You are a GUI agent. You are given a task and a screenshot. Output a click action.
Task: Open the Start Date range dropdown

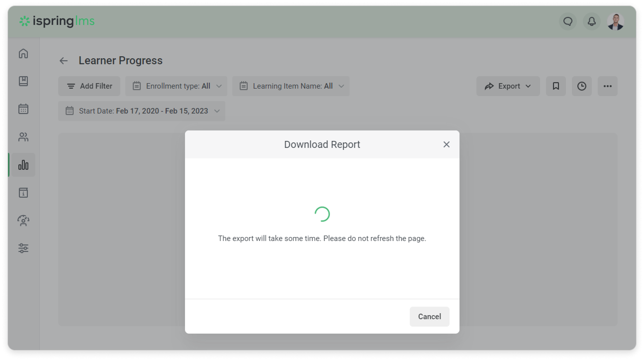142,111
